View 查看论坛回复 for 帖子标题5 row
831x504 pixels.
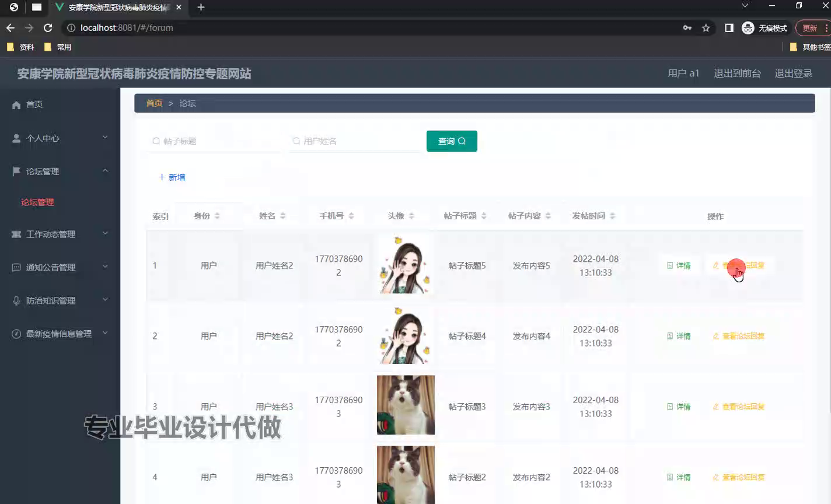tap(739, 265)
